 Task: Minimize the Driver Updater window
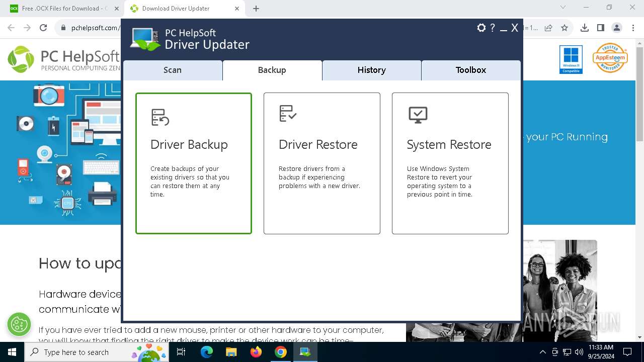point(504,30)
